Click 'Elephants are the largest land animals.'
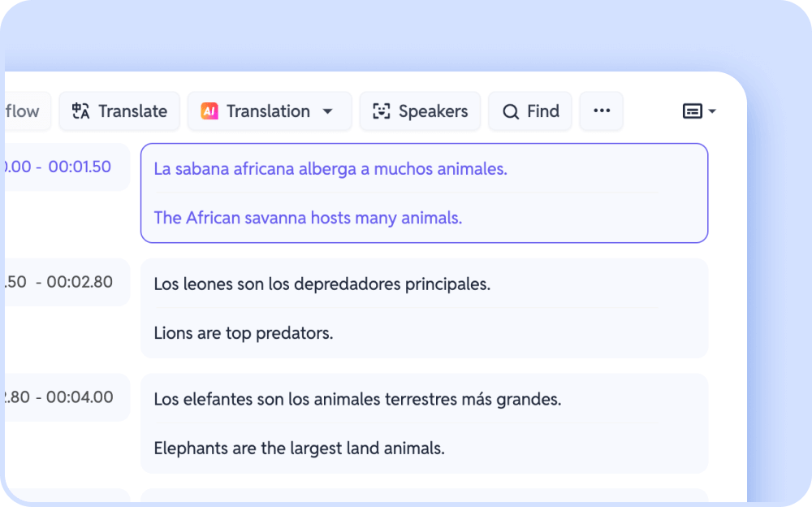Viewport: 812px width, 507px height. click(299, 448)
